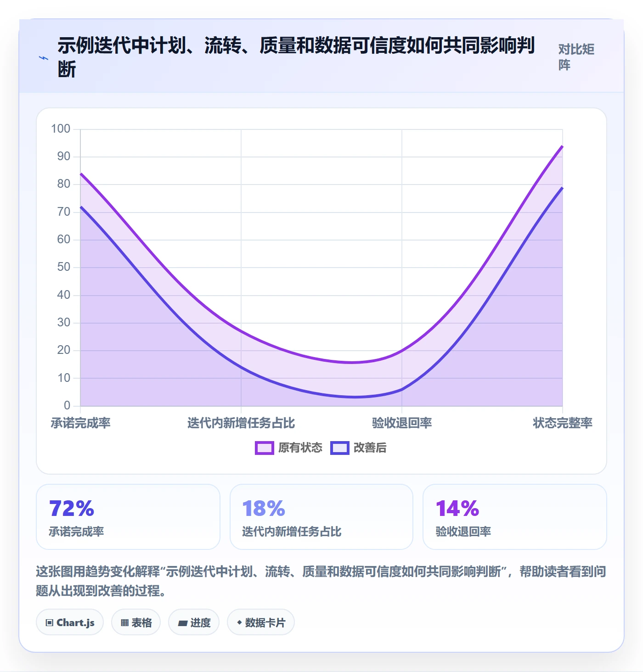This screenshot has width=643, height=672.
Task: Select the 数据卡片 tag chip
Action: 261,622
